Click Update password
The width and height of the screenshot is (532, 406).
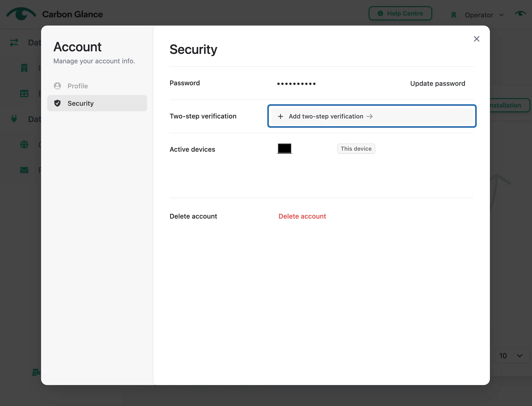(438, 83)
